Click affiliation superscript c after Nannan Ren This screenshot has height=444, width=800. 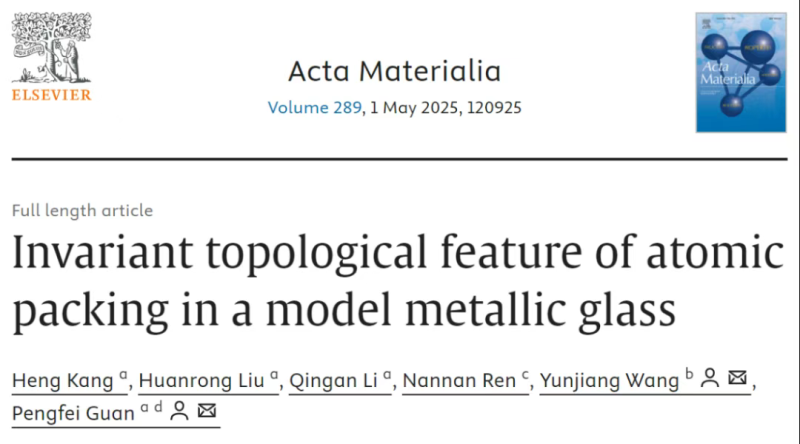[525, 376]
